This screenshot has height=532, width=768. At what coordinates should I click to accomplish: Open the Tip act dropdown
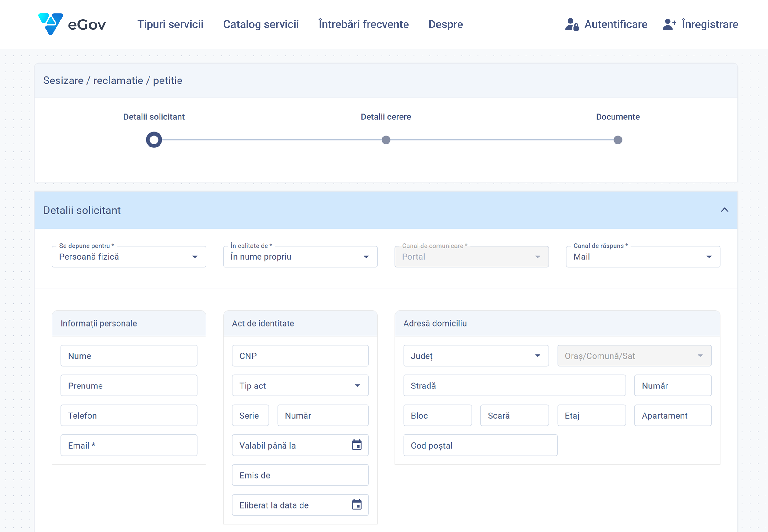pos(300,386)
